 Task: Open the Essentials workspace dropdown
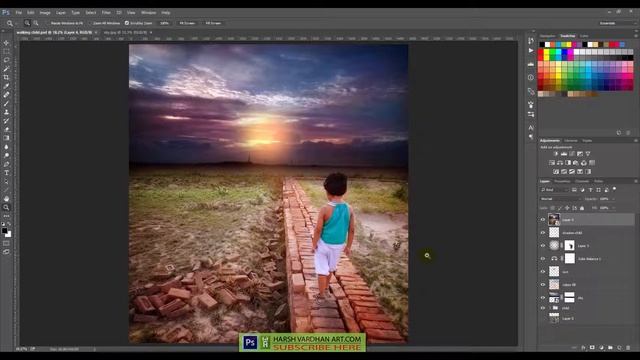[617, 23]
